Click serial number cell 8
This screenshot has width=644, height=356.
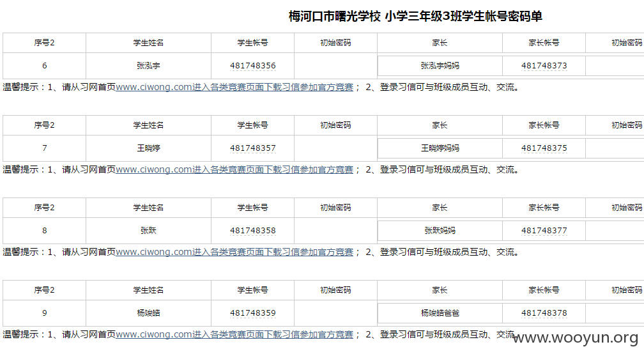click(x=44, y=231)
